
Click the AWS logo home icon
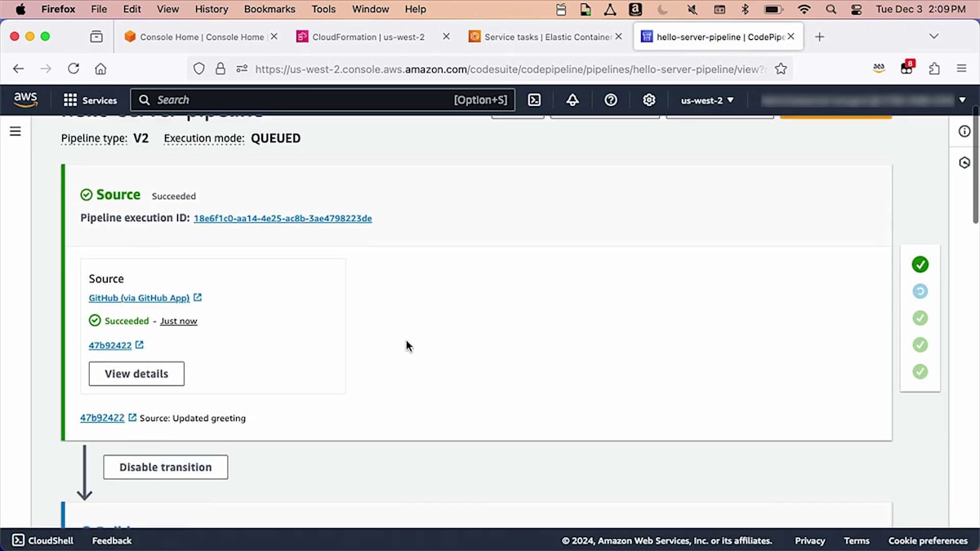click(25, 100)
